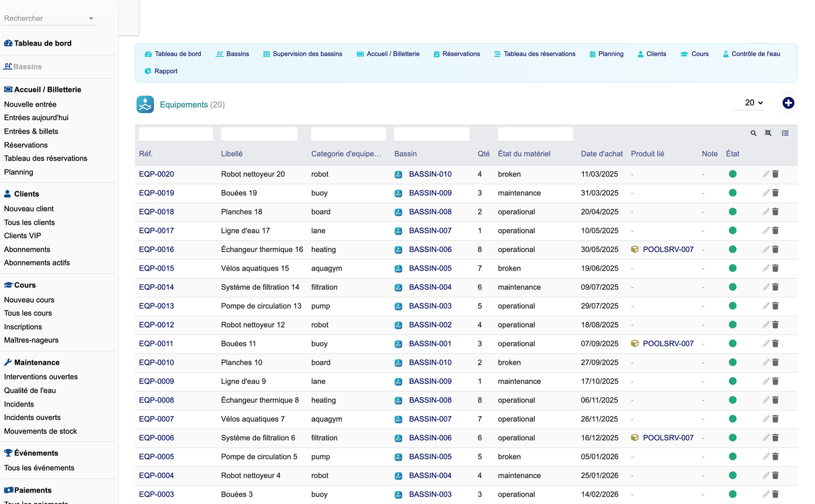
Task: Click the Paiements sidebar section heading
Action: click(28, 490)
